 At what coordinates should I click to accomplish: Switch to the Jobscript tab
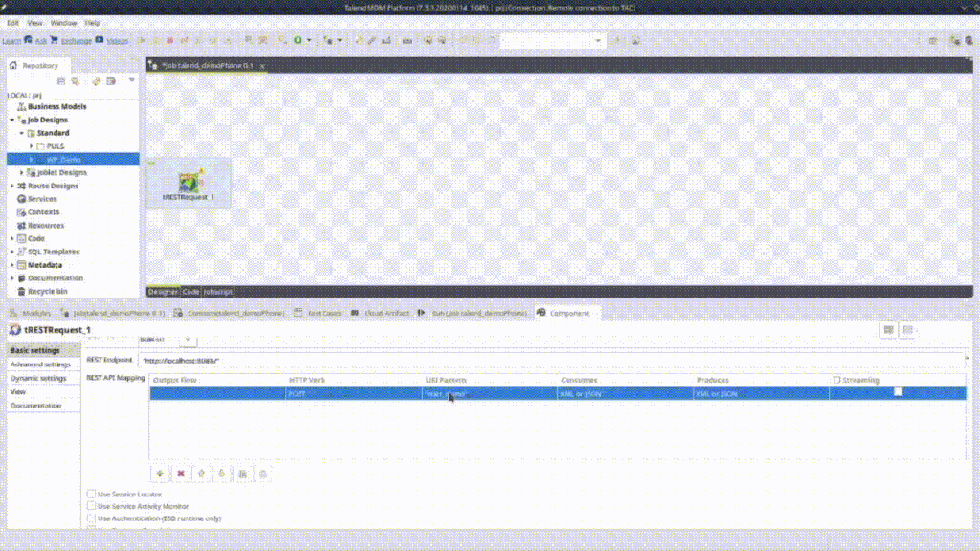(218, 292)
